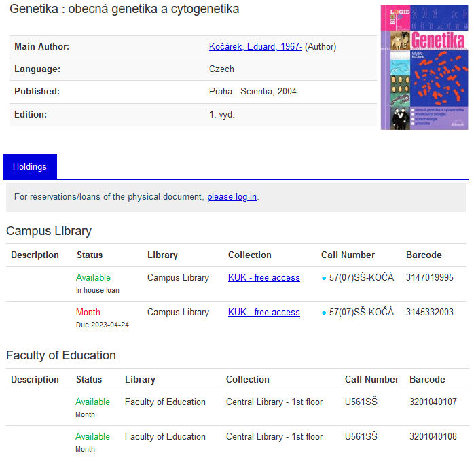Click the blue dot beside call number in 3145332003 row
This screenshot has width=476, height=462.
click(x=324, y=313)
